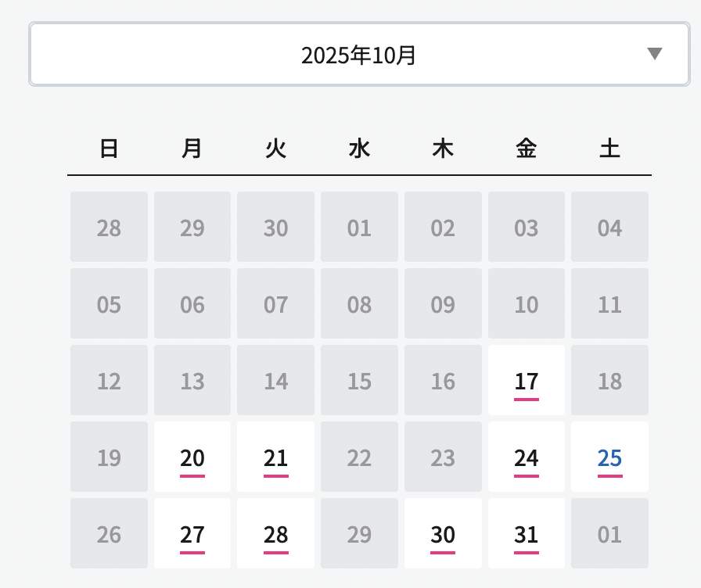Click greyed-out date 26 cell
Image resolution: width=701 pixels, height=588 pixels.
click(109, 534)
